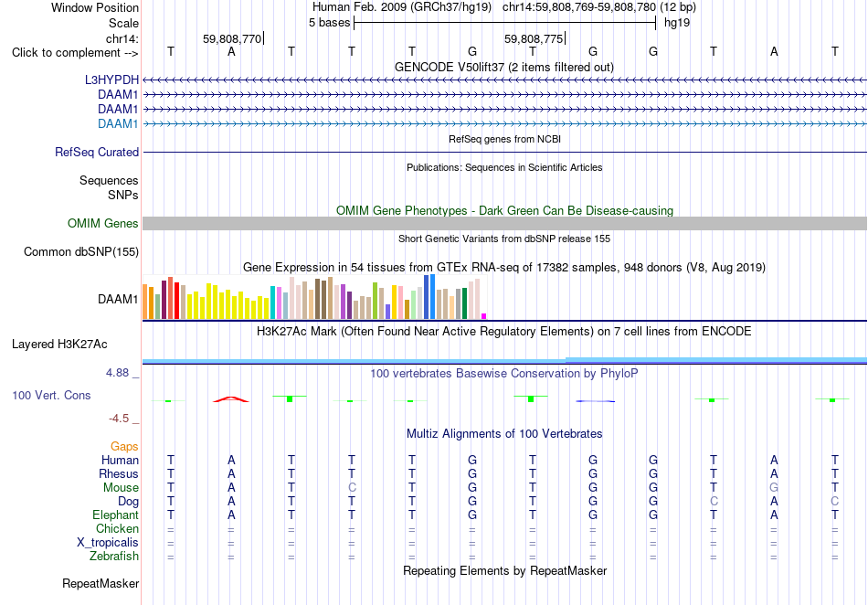The image size is (868, 605).
Task: Click 'Repeating Elements by RepeatMasker' title
Action: 505,570
